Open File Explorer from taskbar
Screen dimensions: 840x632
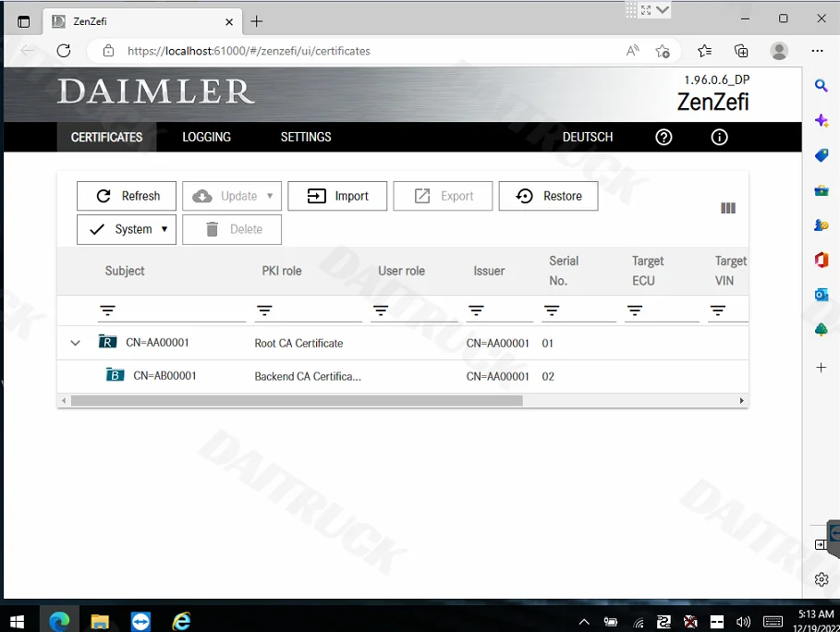click(100, 621)
